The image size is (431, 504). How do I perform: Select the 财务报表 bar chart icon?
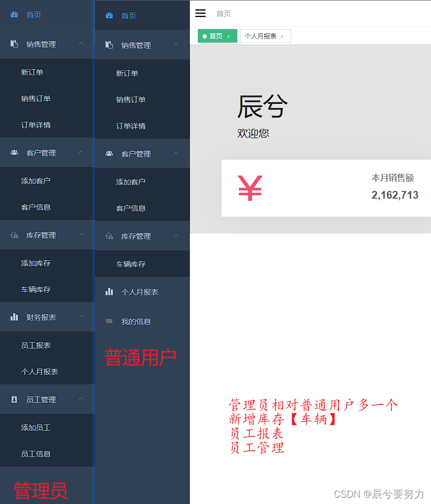tap(13, 317)
